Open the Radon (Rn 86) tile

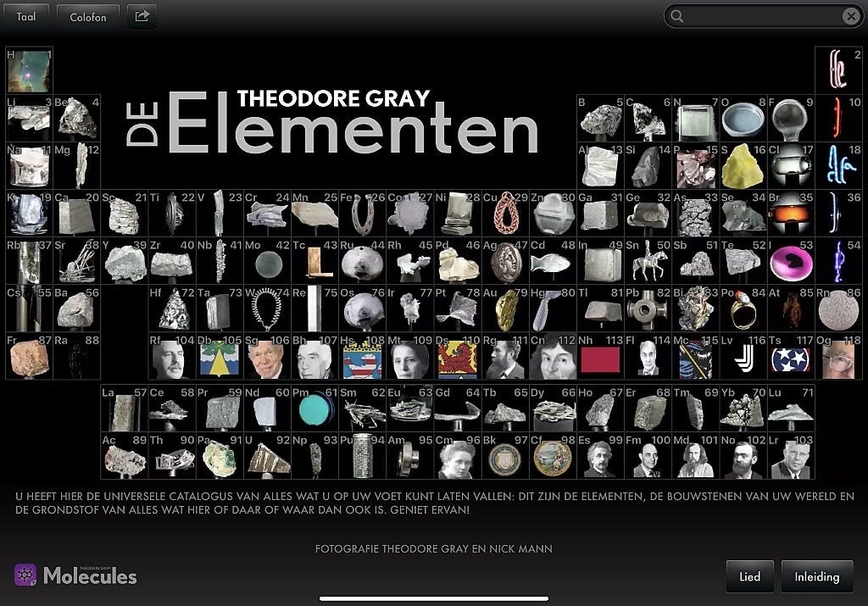point(838,309)
